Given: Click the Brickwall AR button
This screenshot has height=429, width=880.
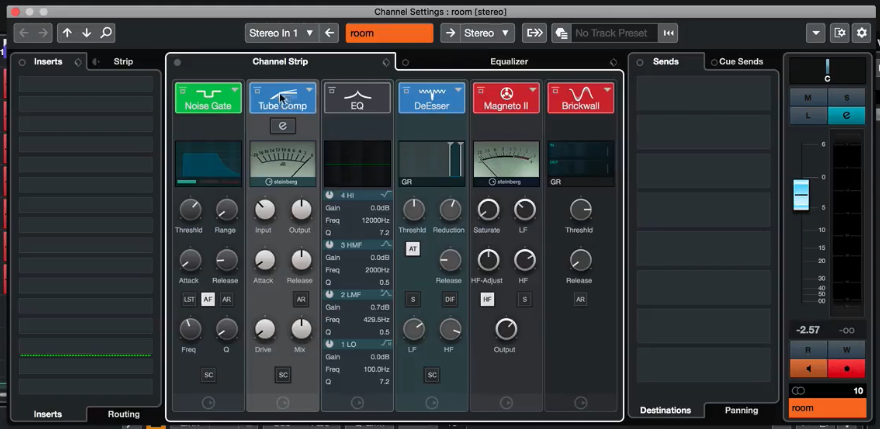Looking at the screenshot, I should click(x=580, y=299).
